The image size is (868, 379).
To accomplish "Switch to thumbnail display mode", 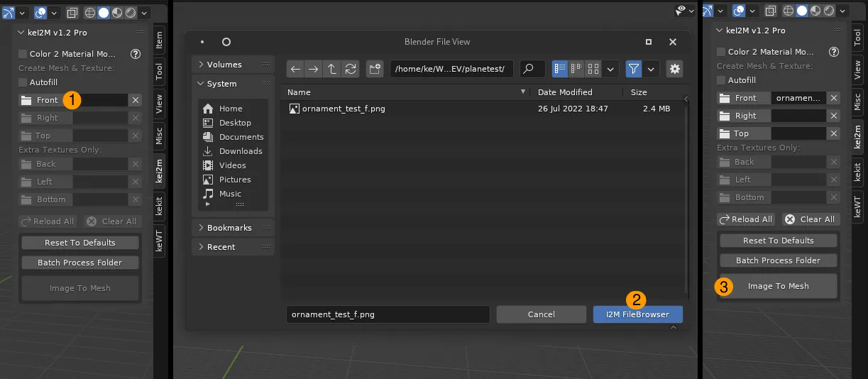I will 593,69.
